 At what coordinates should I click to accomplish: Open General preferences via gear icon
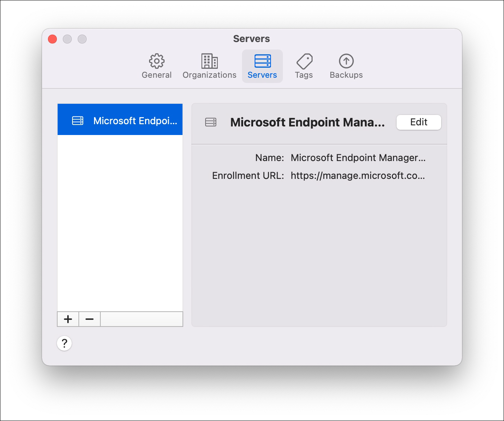[156, 61]
